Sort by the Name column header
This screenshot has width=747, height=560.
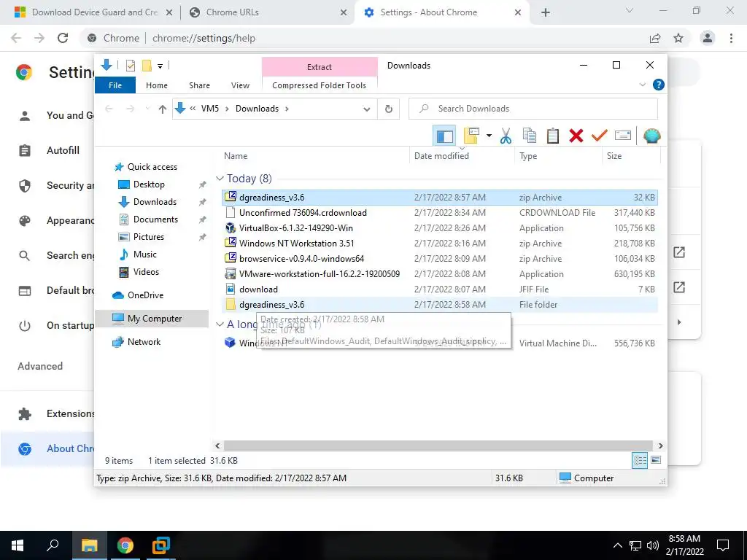[x=236, y=156]
